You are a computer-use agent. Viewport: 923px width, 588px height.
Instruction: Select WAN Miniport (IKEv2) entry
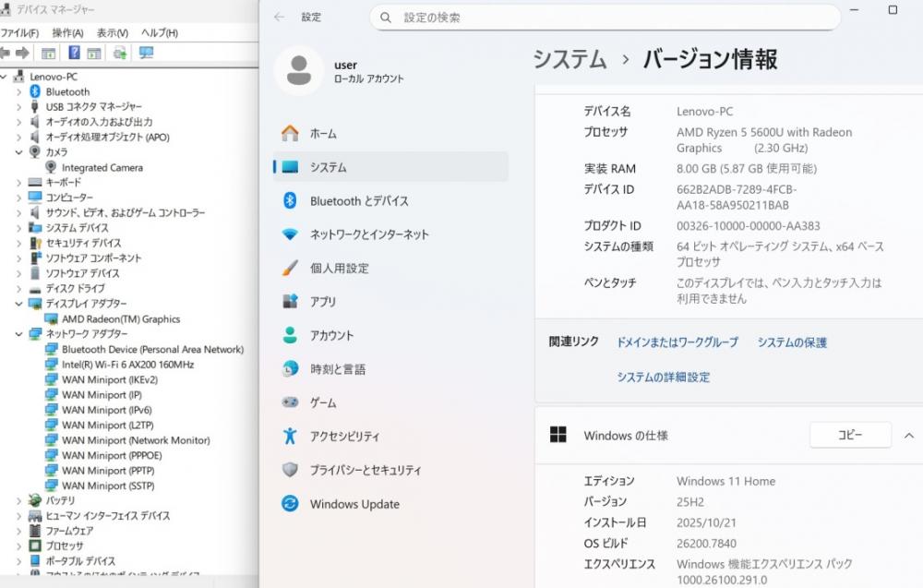coord(110,379)
